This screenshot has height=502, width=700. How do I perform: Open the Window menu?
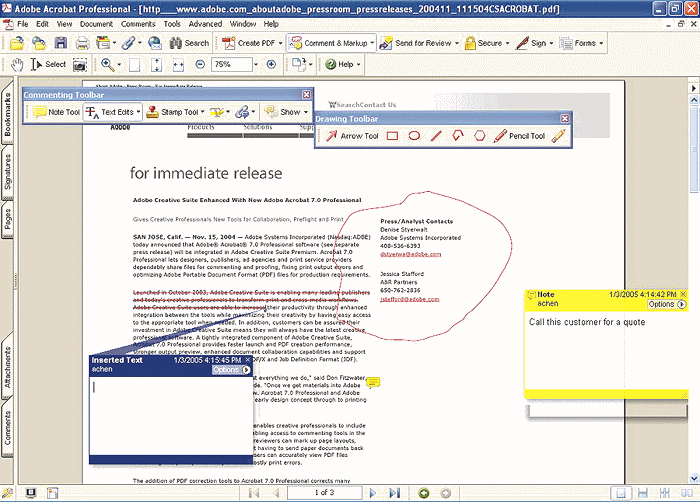(x=243, y=24)
